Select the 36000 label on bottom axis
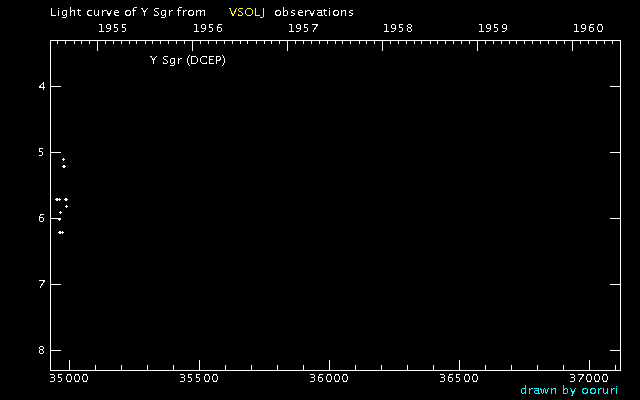The width and height of the screenshot is (640, 400). (x=328, y=379)
